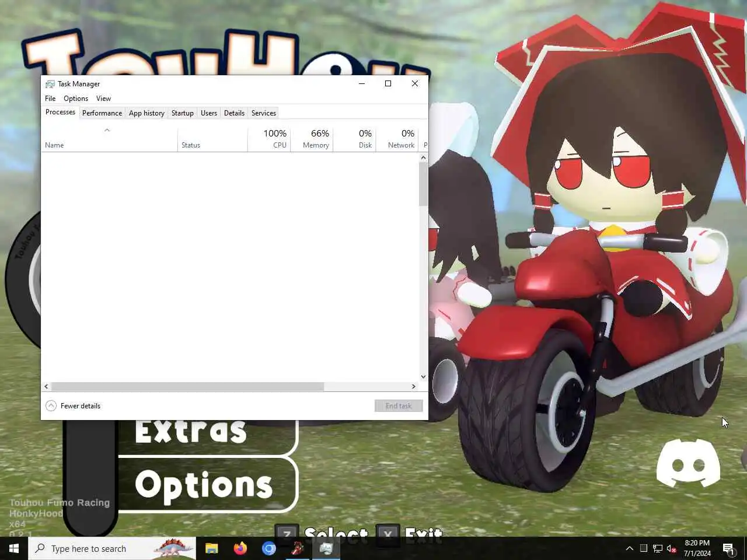Open the Options menu in Task Manager
747x560 pixels.
click(x=76, y=99)
